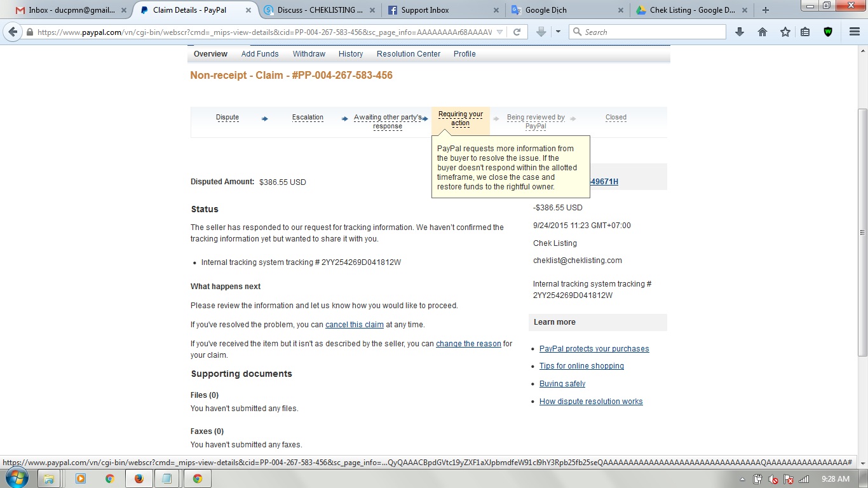
Task: Click the Chrome icon beside media player
Action: (110, 479)
